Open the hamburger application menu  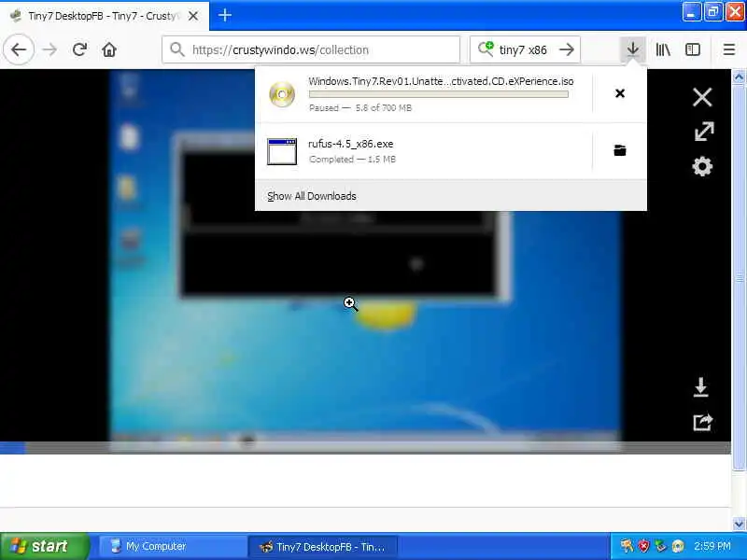click(x=729, y=49)
